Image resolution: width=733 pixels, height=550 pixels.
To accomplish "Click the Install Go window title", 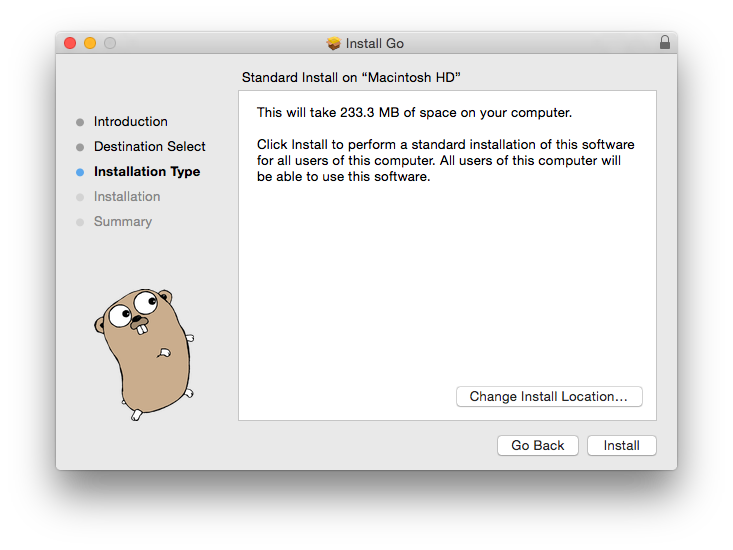I will 374,43.
